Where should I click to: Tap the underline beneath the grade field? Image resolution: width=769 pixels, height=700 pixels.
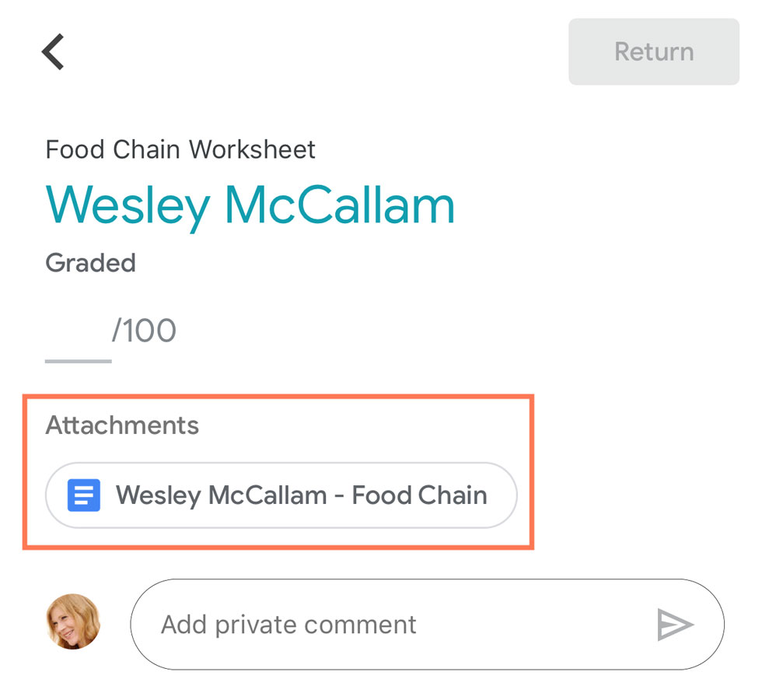pos(78,361)
